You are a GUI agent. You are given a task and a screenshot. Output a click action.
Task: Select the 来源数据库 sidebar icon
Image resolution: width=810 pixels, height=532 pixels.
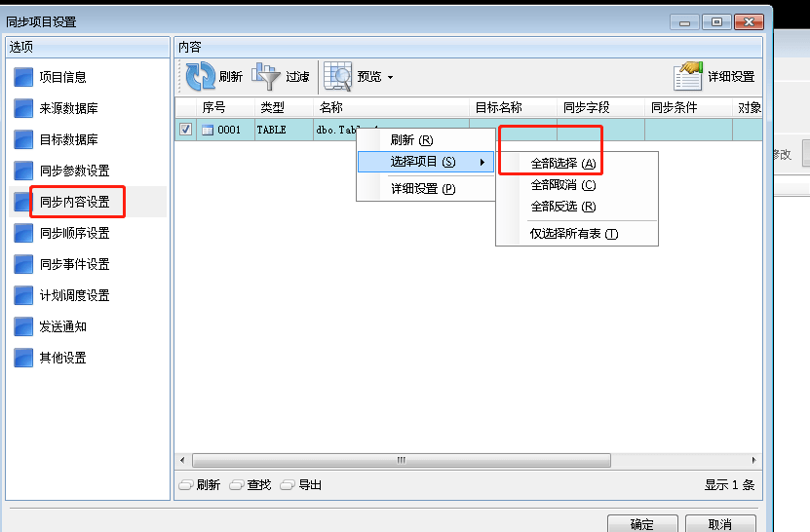[23, 108]
